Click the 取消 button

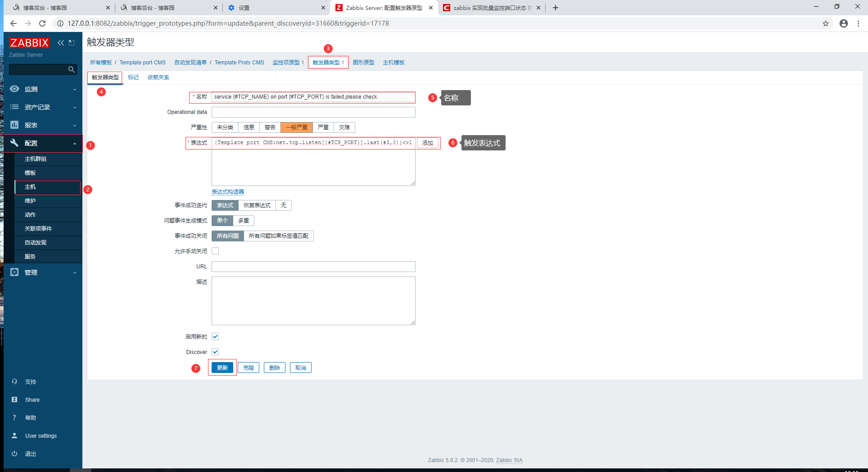point(301,368)
